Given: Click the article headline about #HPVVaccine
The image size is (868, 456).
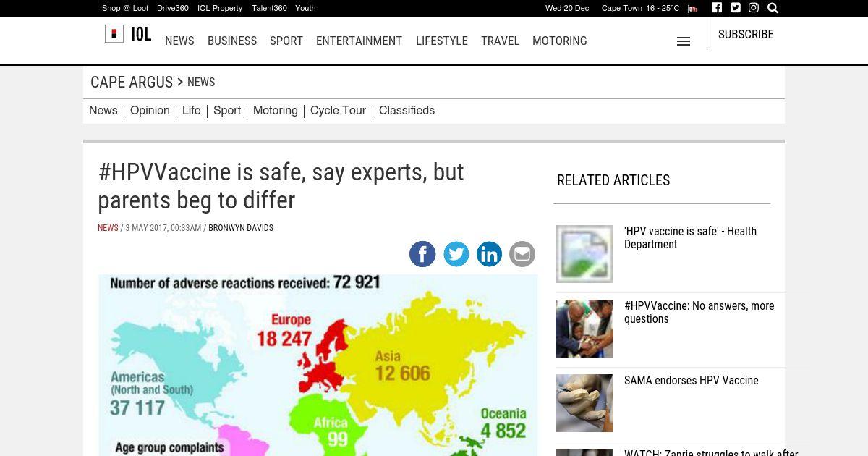Looking at the screenshot, I should click(281, 186).
